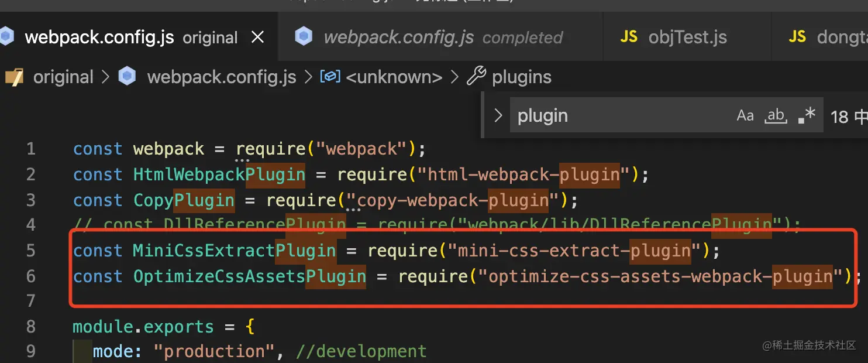Screen dimensions: 868x363
Task: Click the OptimizeCssAssetsPlugin variable name
Action: 249,276
